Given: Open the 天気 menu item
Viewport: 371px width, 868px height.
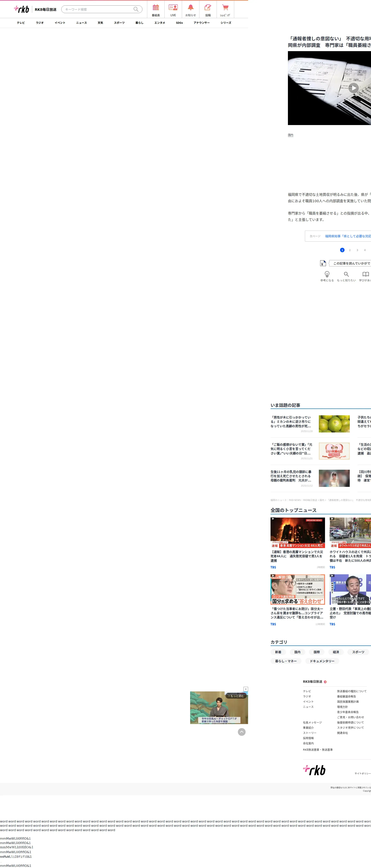Looking at the screenshot, I should click(x=100, y=23).
